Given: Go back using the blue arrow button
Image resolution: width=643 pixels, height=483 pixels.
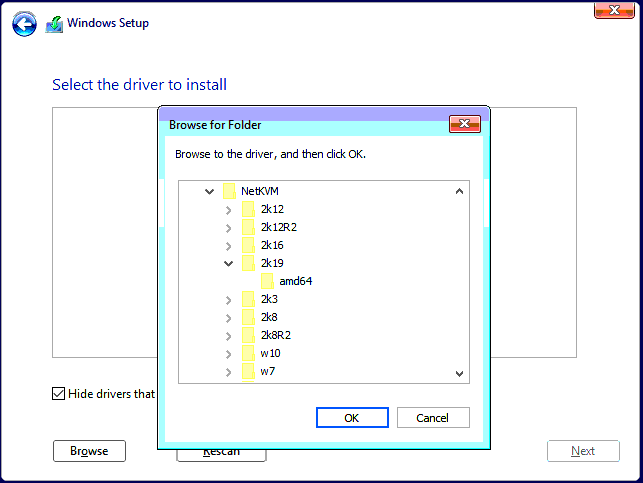Looking at the screenshot, I should tap(24, 24).
